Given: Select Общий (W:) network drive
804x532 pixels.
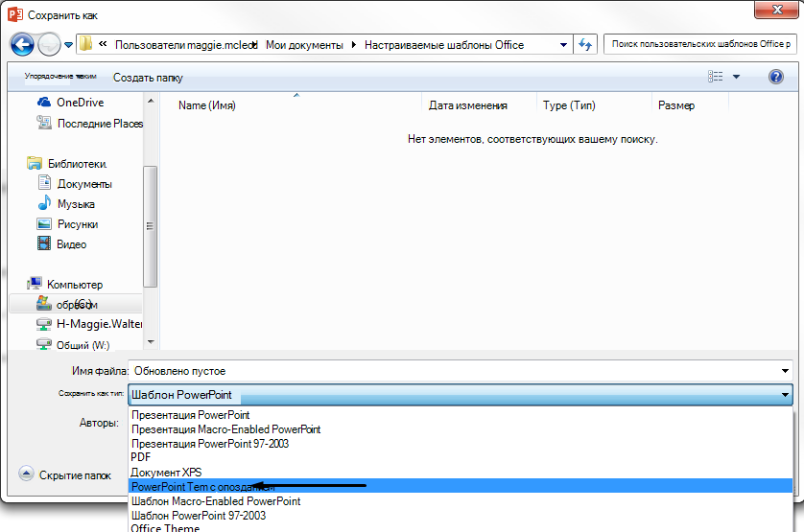Looking at the screenshot, I should coord(73,345).
